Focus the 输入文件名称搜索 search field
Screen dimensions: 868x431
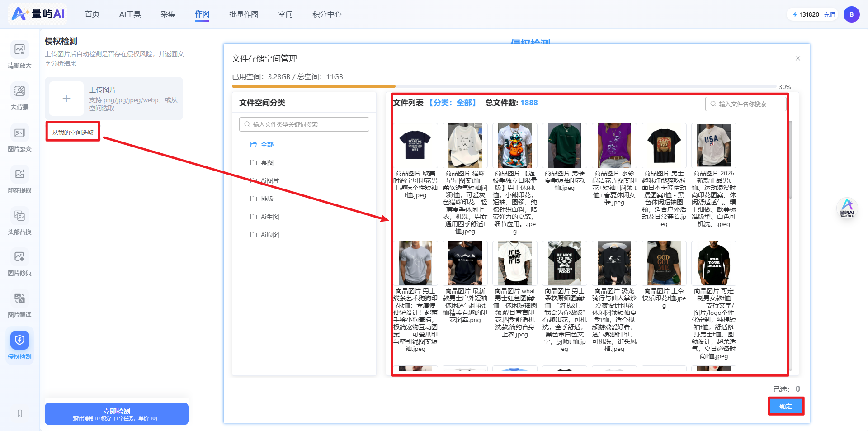click(x=745, y=104)
